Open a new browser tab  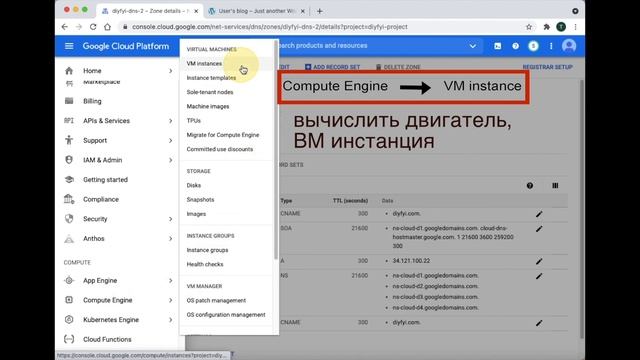click(320, 11)
